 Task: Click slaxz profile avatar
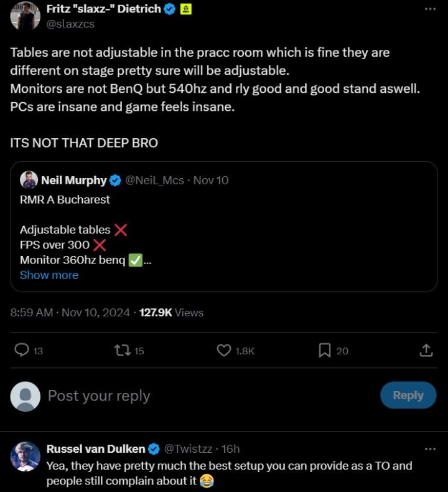[x=25, y=16]
